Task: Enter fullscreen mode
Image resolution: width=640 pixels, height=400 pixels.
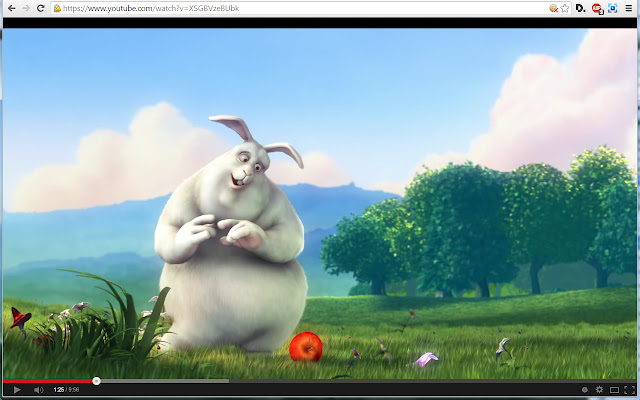Action: (x=630, y=390)
